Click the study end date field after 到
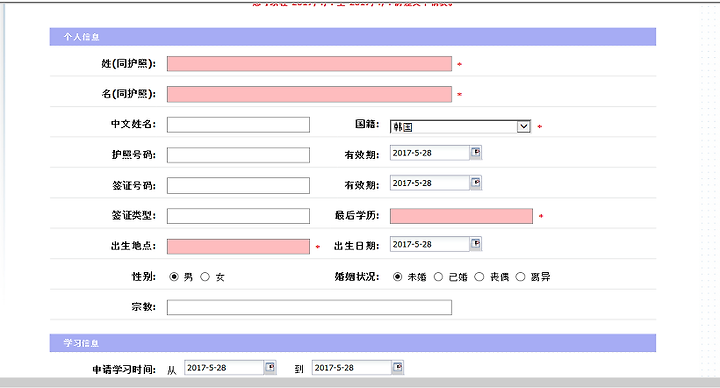 point(352,368)
